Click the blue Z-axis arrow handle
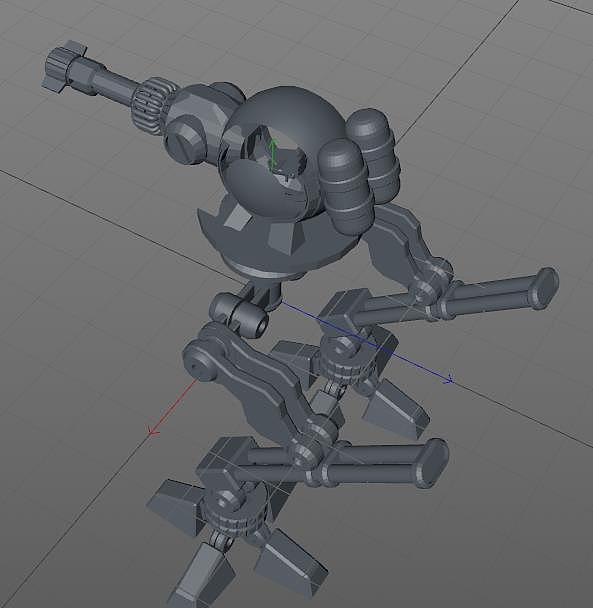The height and width of the screenshot is (608, 593). click(448, 379)
